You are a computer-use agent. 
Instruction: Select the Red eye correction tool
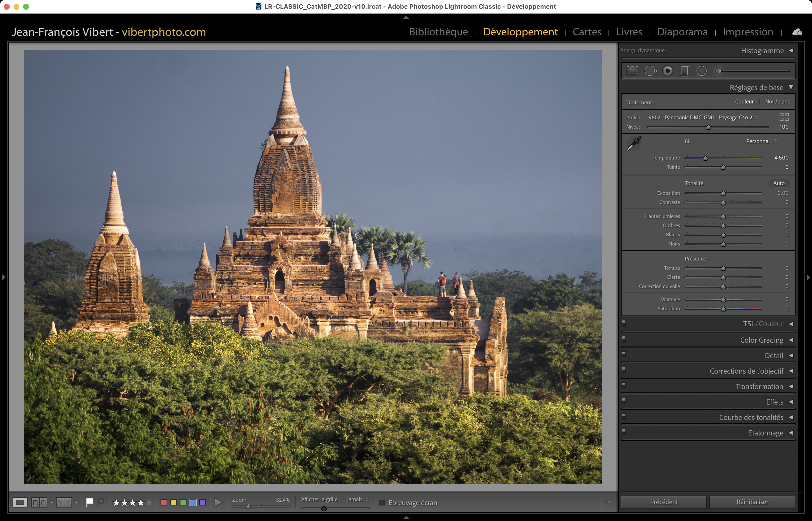click(x=667, y=71)
